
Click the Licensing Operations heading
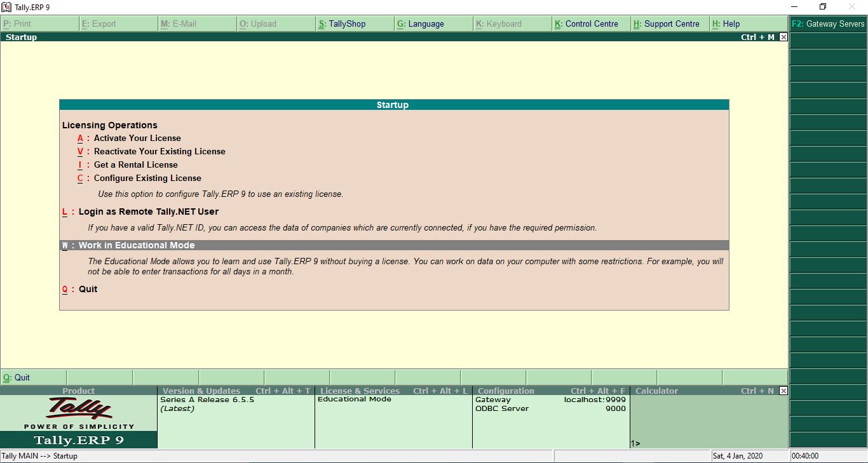110,125
